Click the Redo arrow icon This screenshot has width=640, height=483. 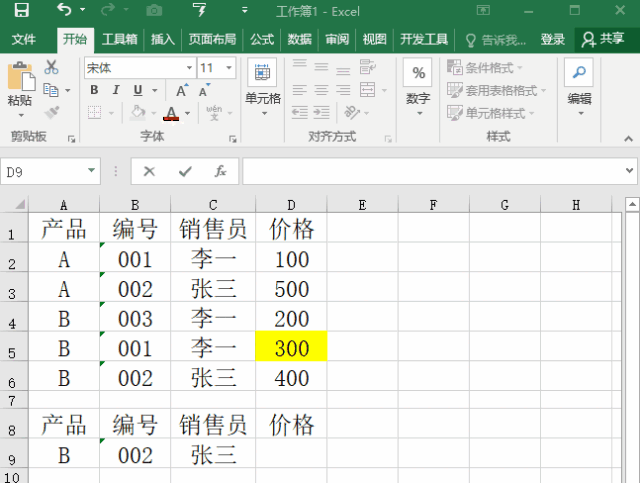[107, 10]
